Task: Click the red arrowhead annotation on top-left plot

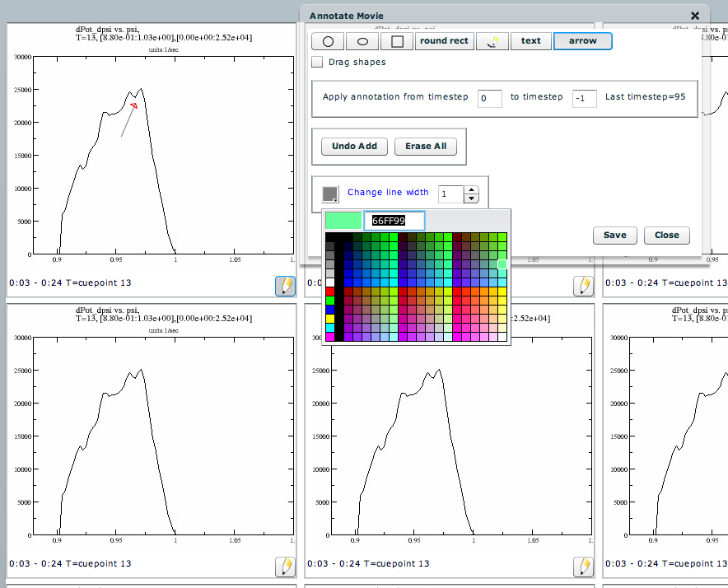Action: point(134,106)
